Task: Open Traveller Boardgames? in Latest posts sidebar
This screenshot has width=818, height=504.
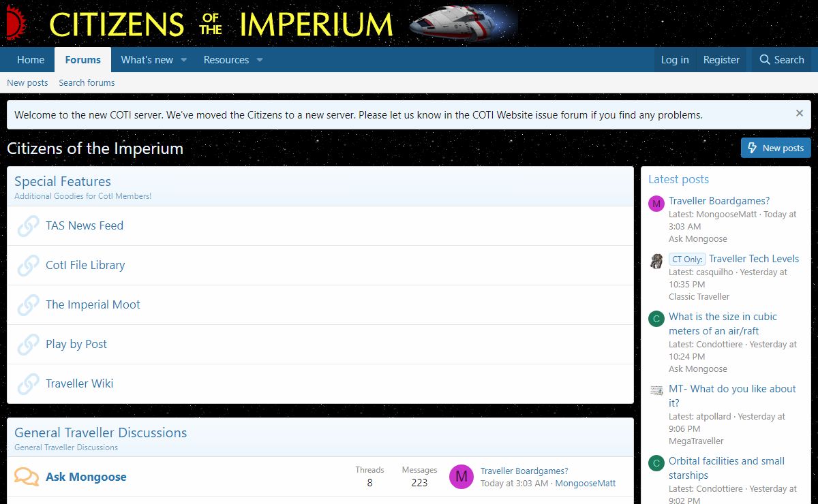Action: click(x=719, y=201)
